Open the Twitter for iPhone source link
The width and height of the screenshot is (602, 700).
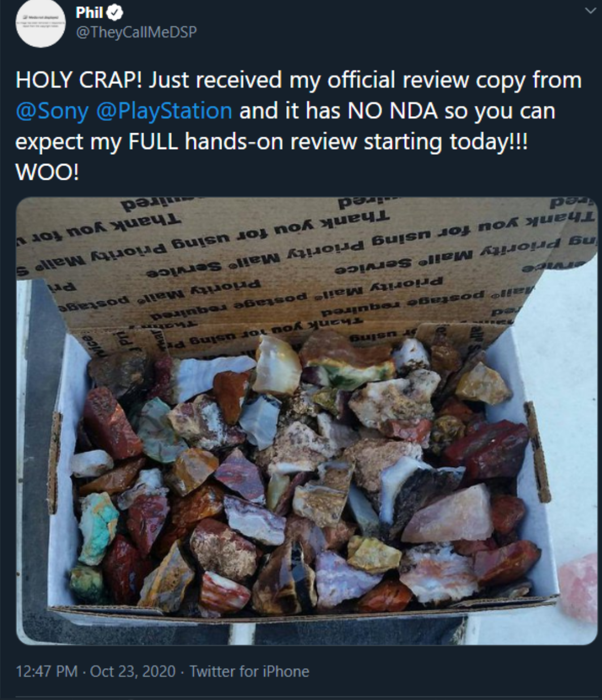[x=249, y=672]
